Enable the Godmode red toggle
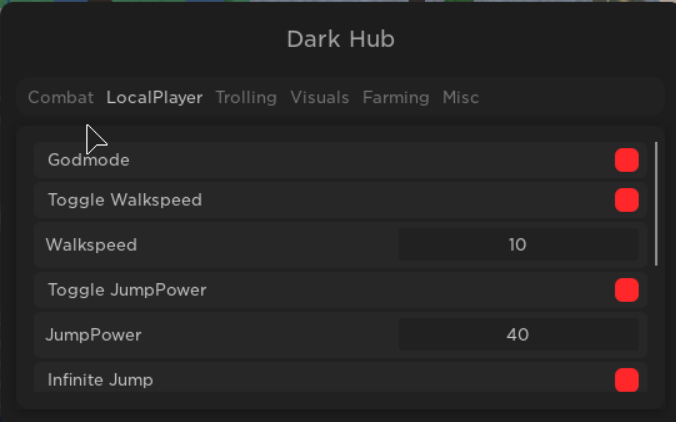The image size is (676, 422). [x=627, y=160]
